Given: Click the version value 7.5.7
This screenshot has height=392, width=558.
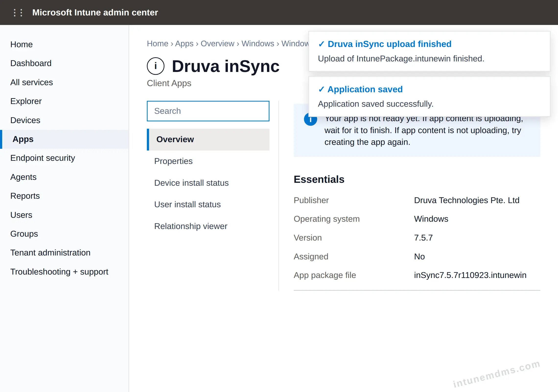Looking at the screenshot, I should tap(423, 238).
